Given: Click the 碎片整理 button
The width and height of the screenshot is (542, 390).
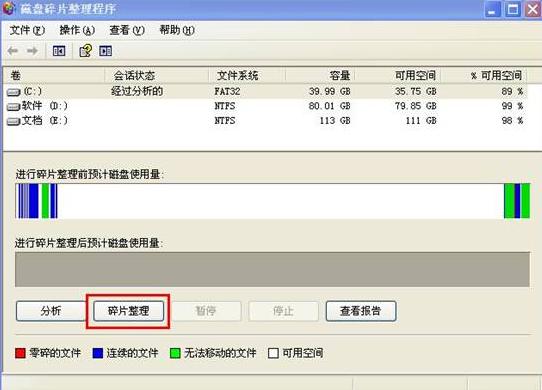Looking at the screenshot, I should [x=129, y=311].
